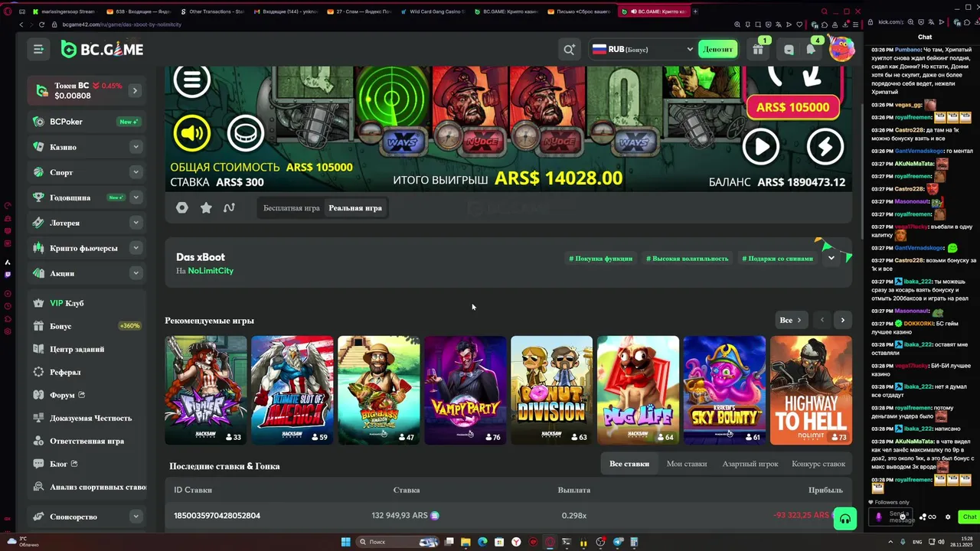Open VIP Клуб in the sidebar
980x551 pixels.
tap(86, 303)
